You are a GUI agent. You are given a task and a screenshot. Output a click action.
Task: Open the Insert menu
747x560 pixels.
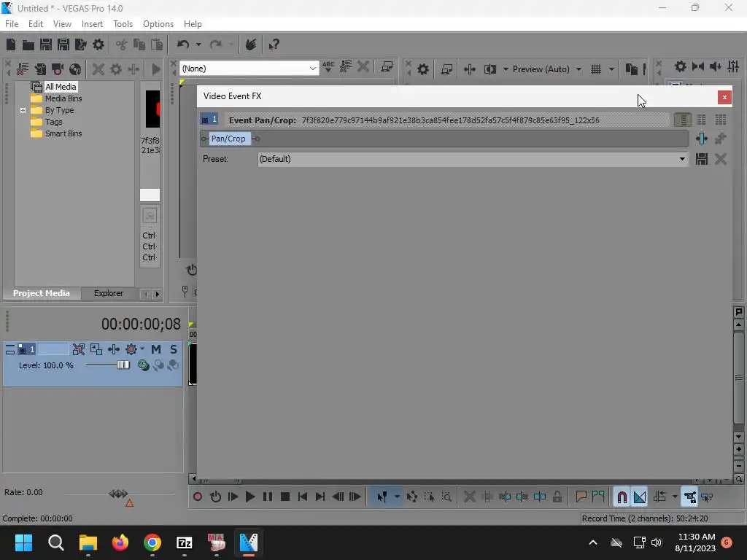click(92, 24)
